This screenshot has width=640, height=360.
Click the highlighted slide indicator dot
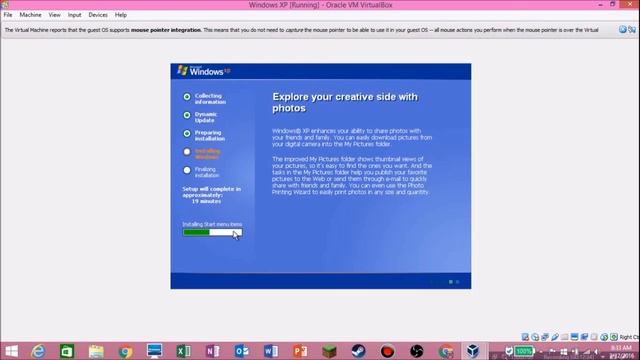pyautogui.click(x=451, y=282)
